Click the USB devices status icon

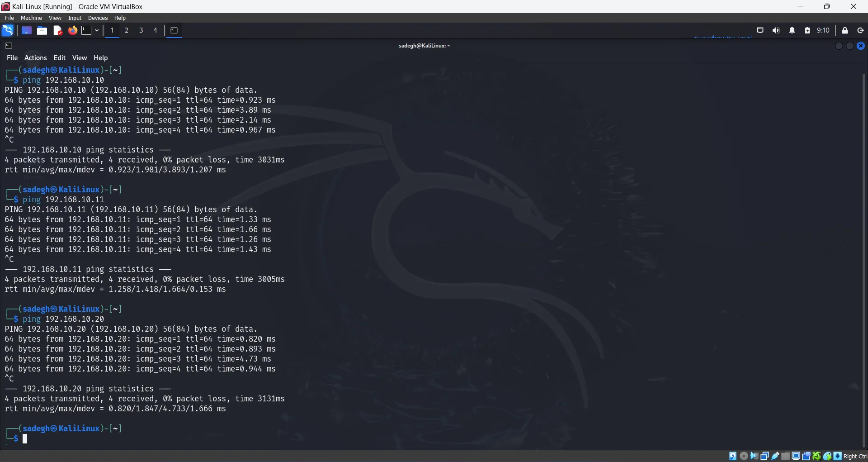[x=775, y=456]
